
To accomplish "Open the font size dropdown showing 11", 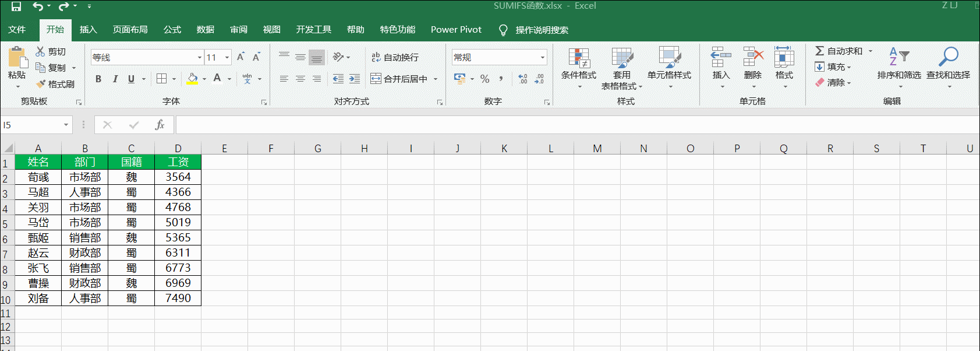I will click(227, 57).
